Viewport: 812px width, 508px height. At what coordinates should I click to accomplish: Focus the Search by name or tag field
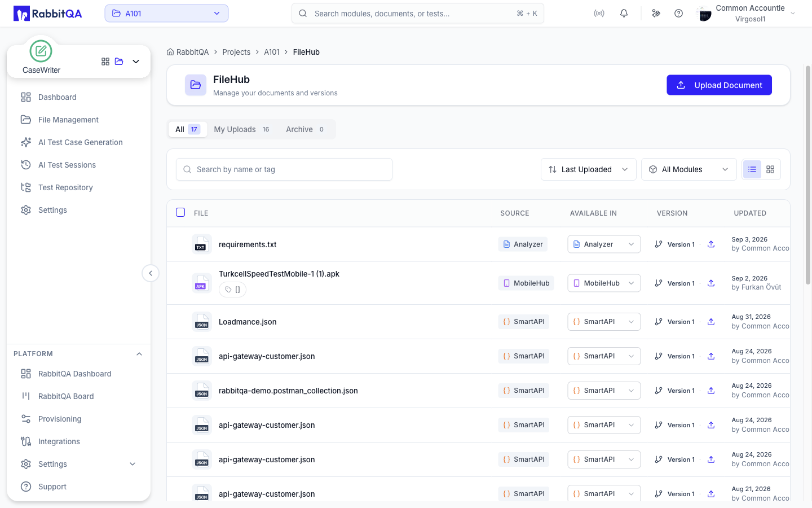click(x=284, y=169)
